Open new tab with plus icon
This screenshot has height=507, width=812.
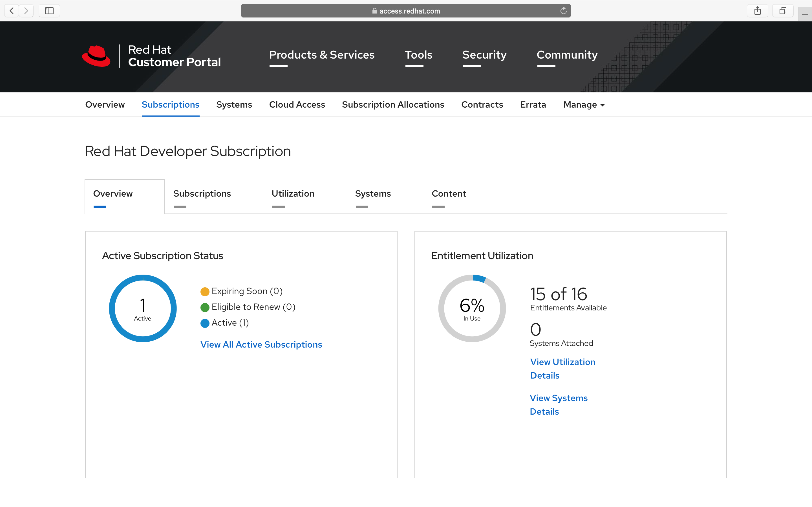[805, 14]
